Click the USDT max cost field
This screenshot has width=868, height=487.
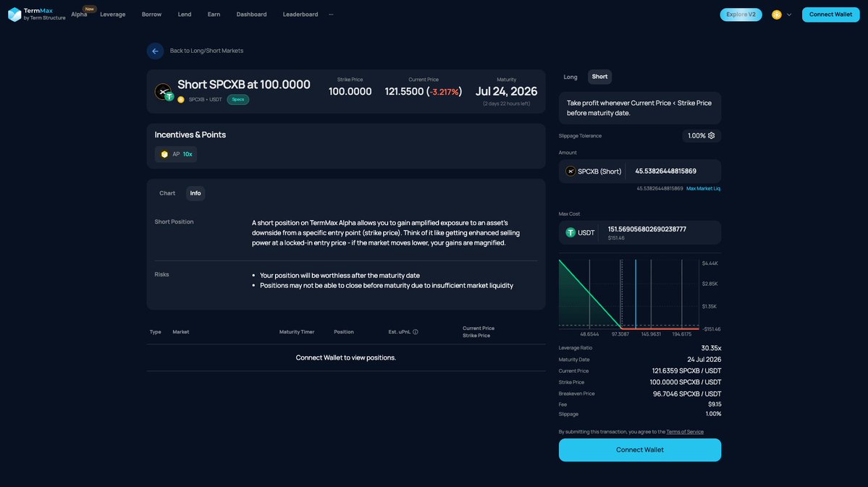tap(639, 232)
